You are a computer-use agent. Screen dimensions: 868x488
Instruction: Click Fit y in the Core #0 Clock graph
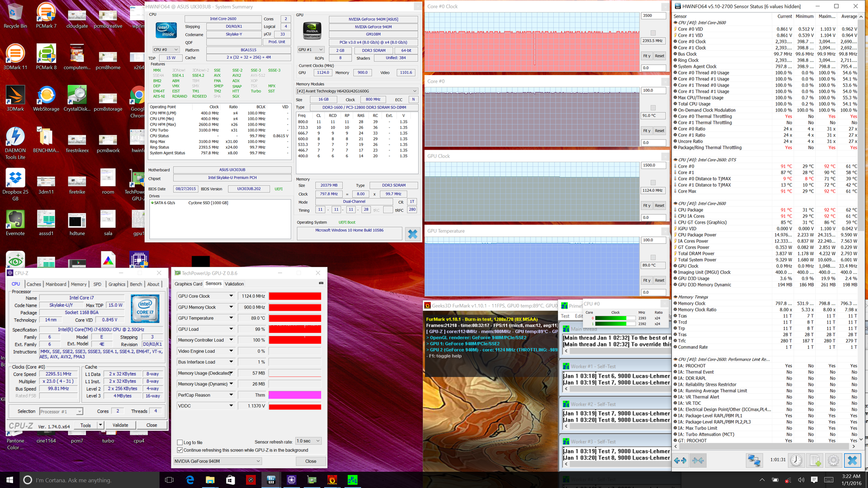coord(647,56)
